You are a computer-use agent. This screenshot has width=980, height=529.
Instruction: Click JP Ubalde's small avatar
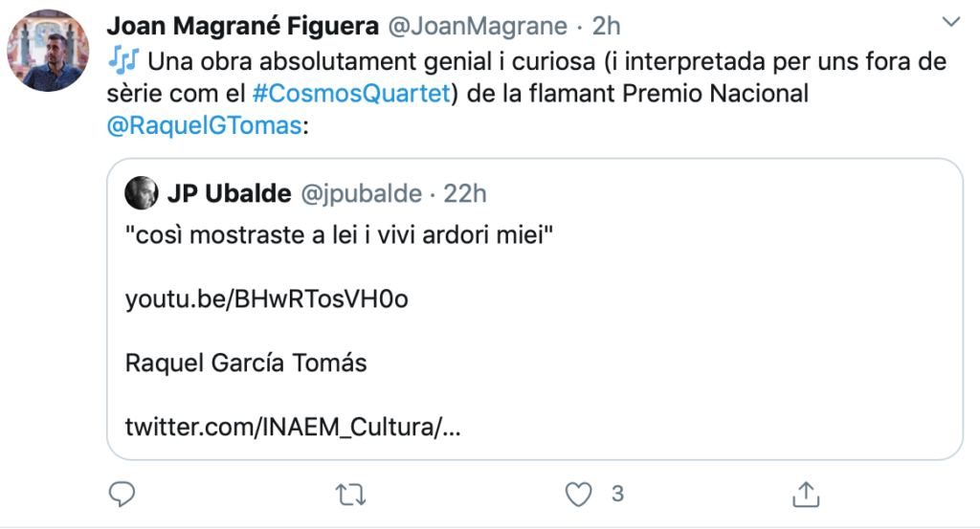142,194
